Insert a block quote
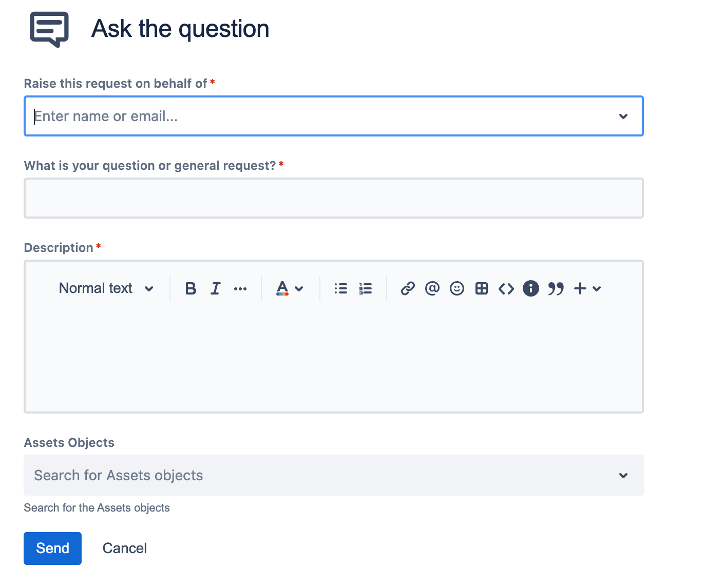Screen dimensions: 724x588 pyautogui.click(x=556, y=288)
